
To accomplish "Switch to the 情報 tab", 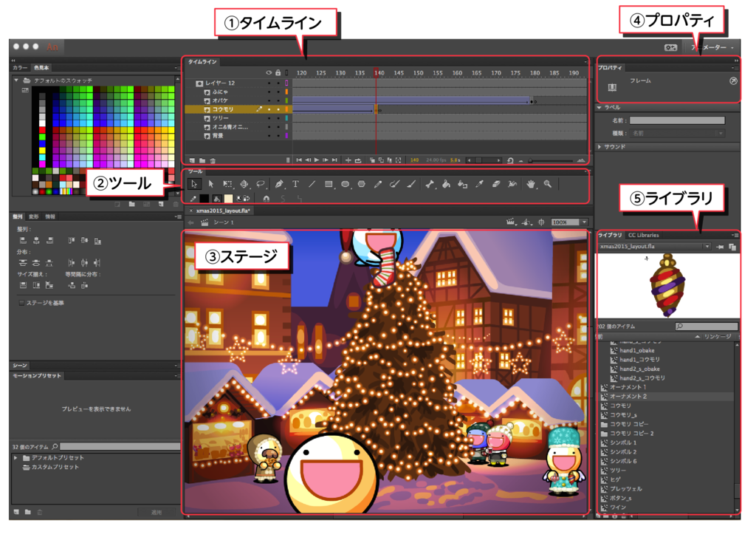I will click(x=50, y=216).
